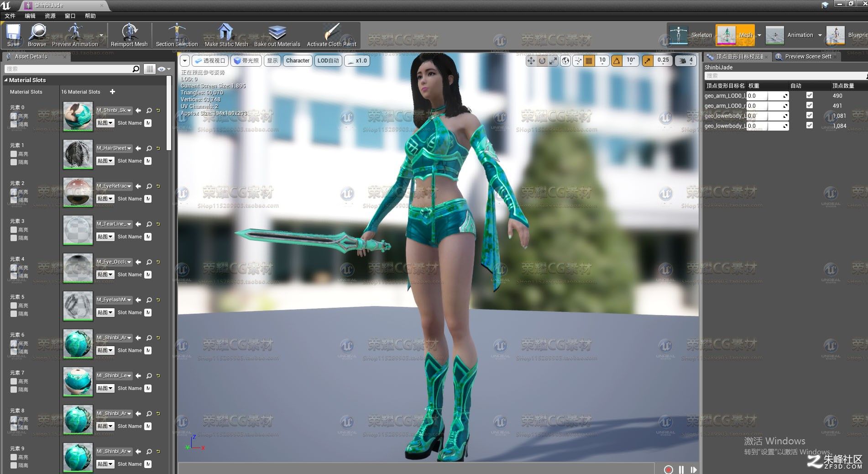Click the Blueprint mode icon
Viewport: 868px width, 474px height.
[836, 35]
